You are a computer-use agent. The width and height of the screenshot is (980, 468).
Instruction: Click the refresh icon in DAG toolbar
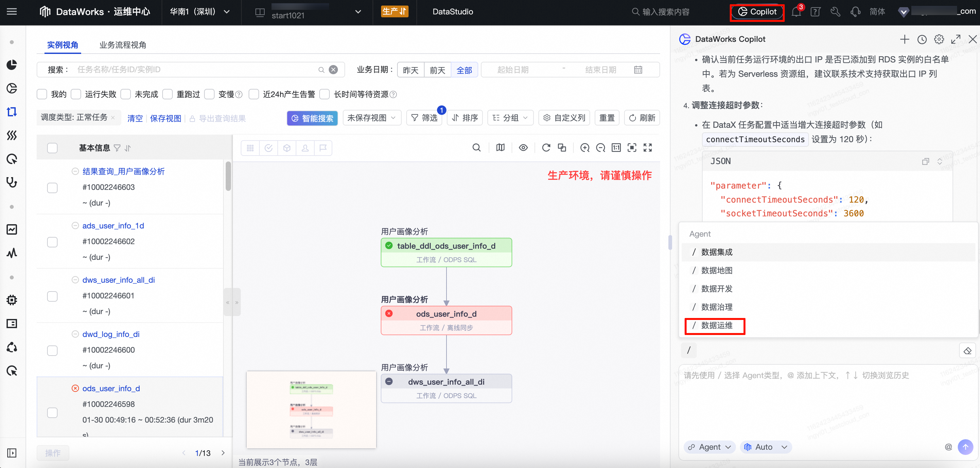tap(546, 148)
